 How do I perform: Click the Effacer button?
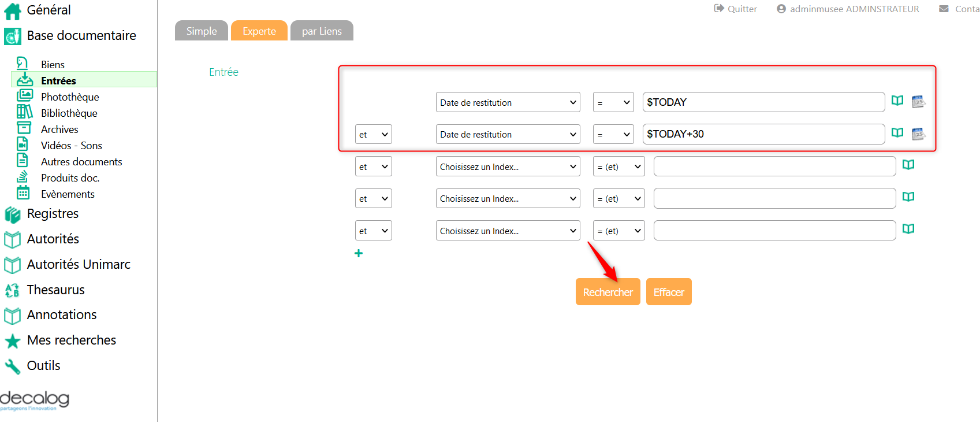pyautogui.click(x=668, y=292)
